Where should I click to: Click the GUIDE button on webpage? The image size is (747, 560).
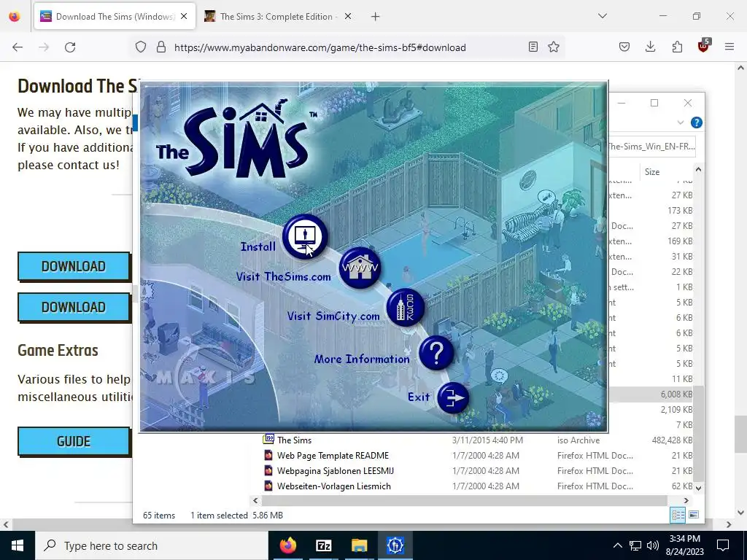[x=74, y=441]
